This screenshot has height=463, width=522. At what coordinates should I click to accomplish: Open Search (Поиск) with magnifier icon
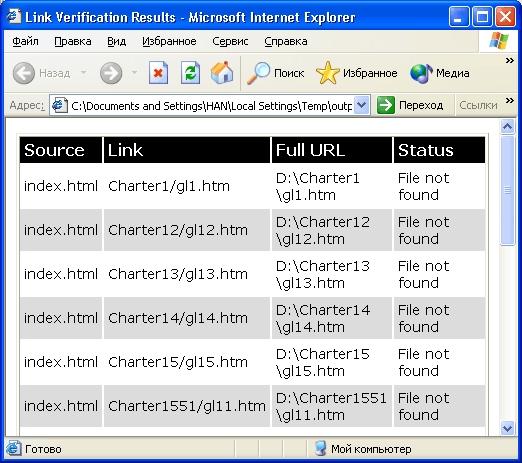click(258, 73)
